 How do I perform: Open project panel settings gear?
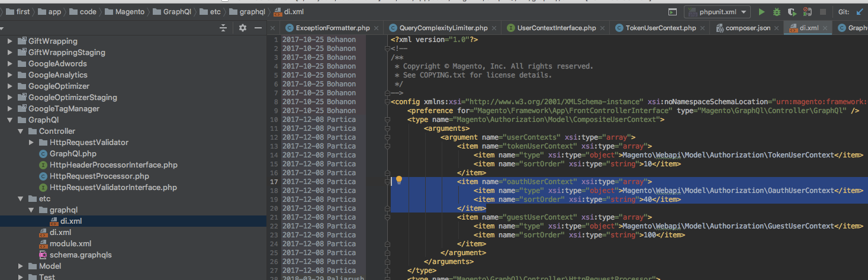[242, 28]
